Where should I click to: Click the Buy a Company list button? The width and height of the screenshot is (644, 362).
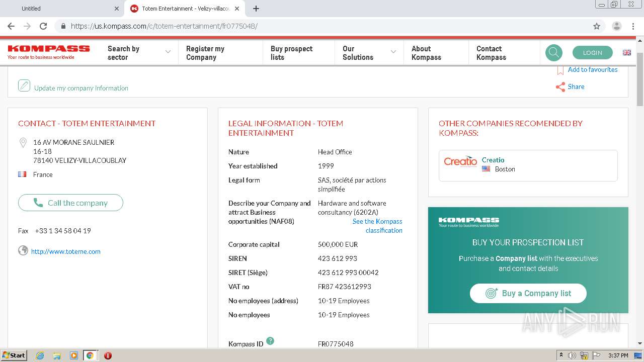528,293
